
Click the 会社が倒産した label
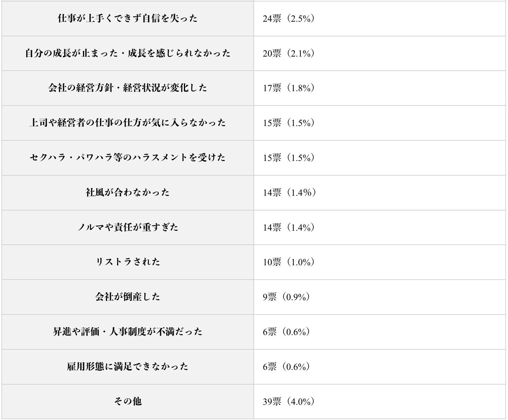[x=128, y=297]
